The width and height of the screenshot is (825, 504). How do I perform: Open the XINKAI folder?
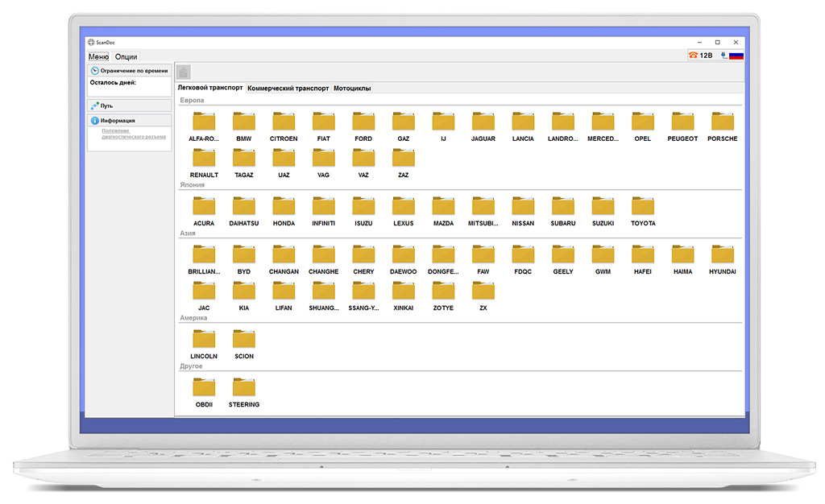[403, 296]
